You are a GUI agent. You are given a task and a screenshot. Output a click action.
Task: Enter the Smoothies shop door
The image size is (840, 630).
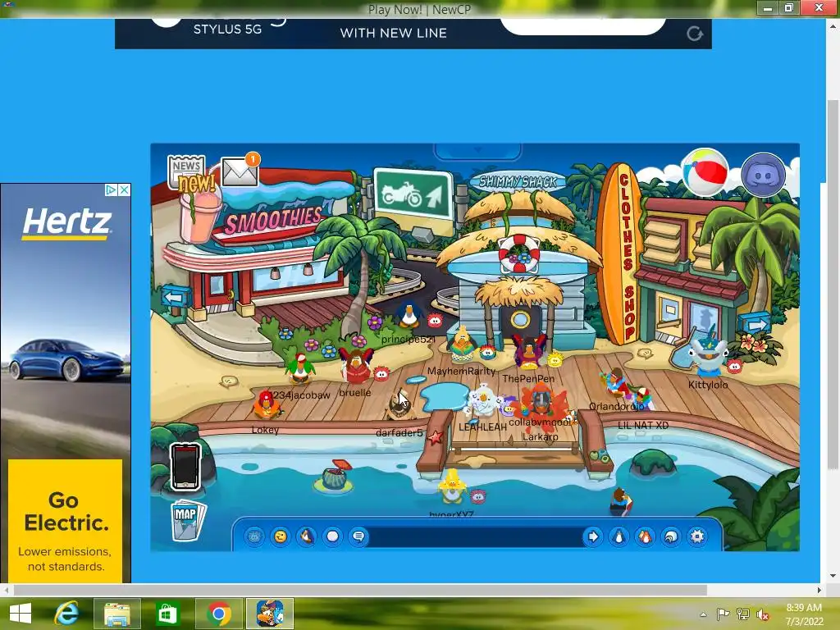(x=218, y=290)
